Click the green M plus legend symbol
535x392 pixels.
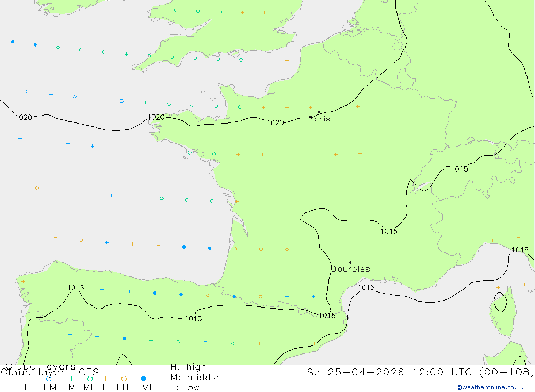(x=71, y=379)
